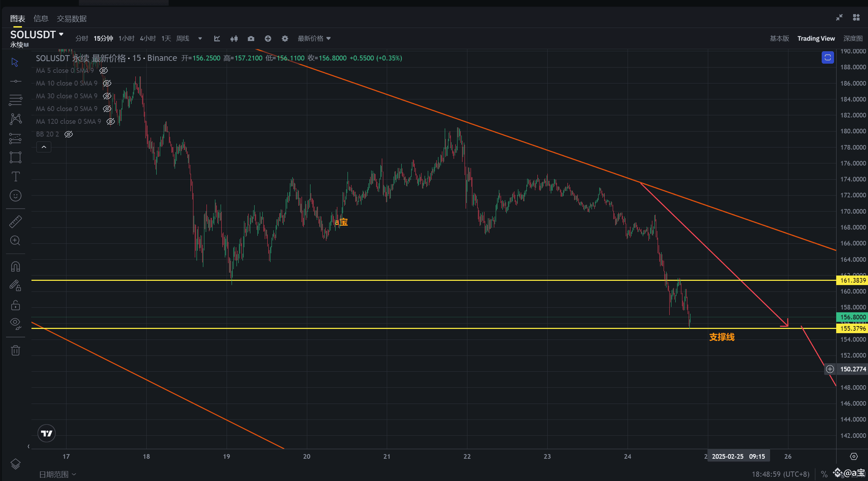Delete all drawings with trash icon

pos(15,350)
